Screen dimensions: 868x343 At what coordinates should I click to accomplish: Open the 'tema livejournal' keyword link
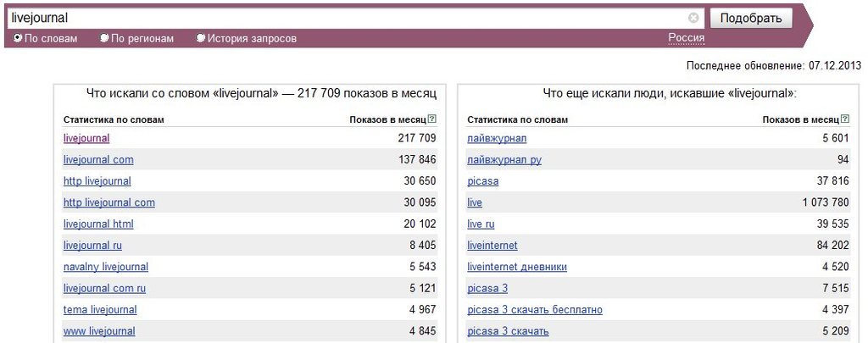click(x=100, y=310)
